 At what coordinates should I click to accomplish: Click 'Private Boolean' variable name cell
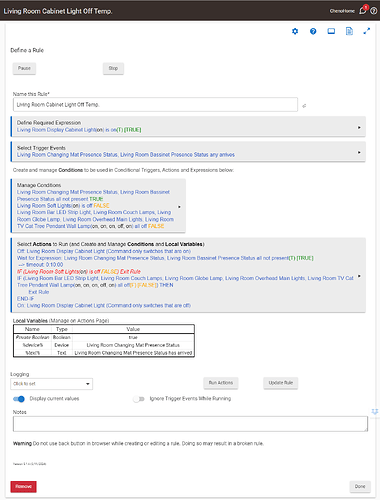(x=32, y=337)
